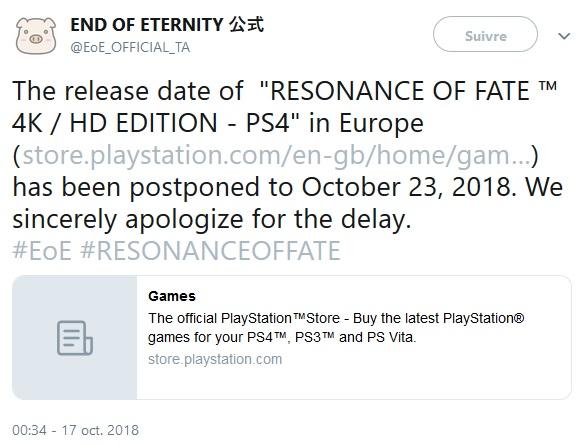Select the #EoE hashtag
583x444 pixels.
[42, 251]
